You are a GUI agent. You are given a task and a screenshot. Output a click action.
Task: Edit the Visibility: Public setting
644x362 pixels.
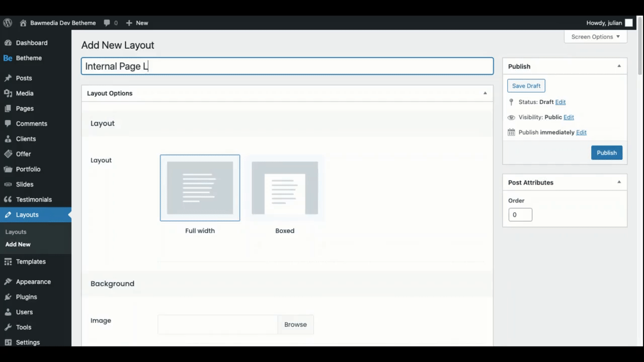coord(569,117)
